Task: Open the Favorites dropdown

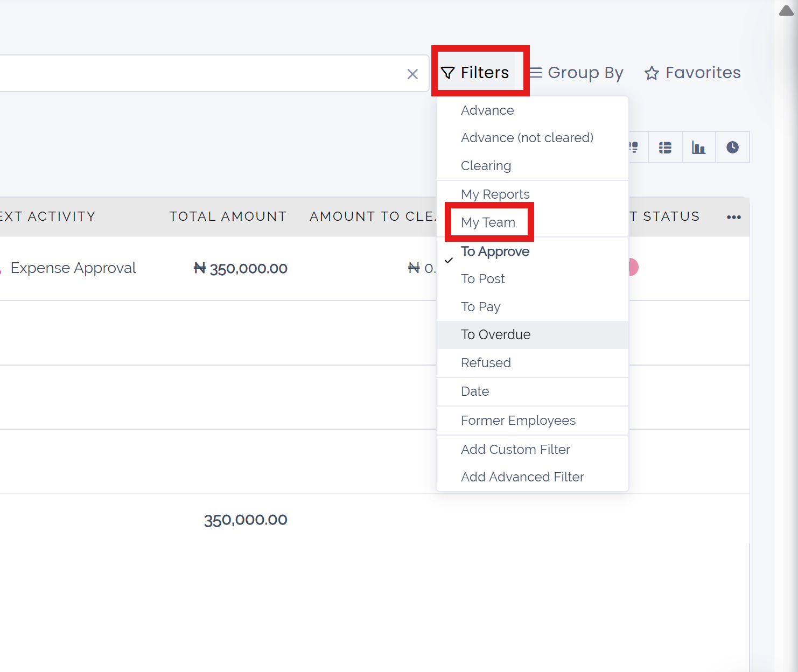Action: tap(692, 73)
